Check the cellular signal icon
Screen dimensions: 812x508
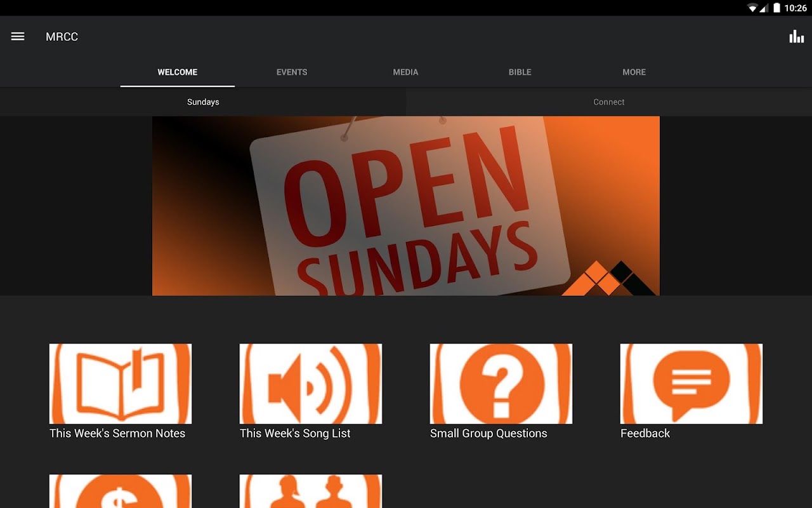764,8
